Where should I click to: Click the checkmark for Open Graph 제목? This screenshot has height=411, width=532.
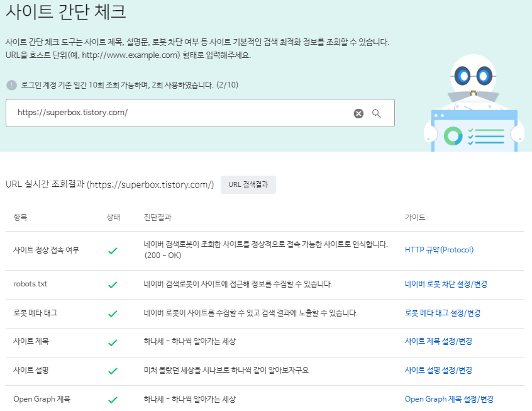pos(113,399)
